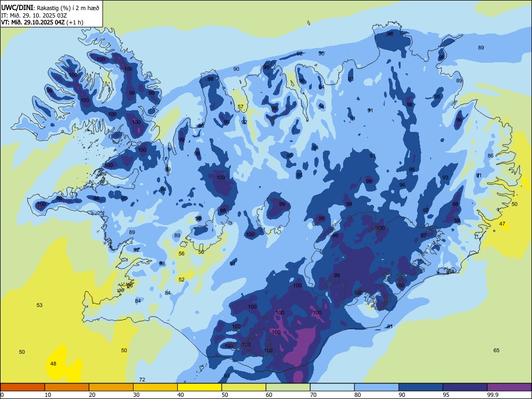Pick the light green 60–70 legend swatch
This screenshot has width=532, height=399.
(288, 387)
